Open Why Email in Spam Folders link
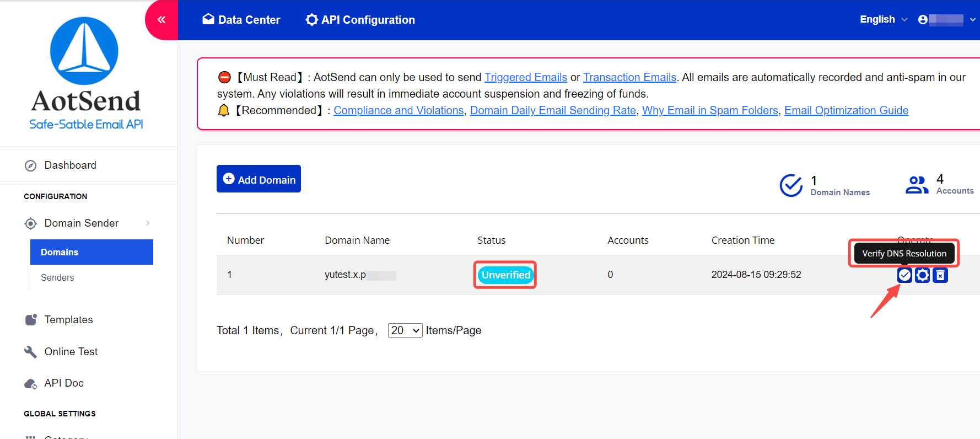Viewport: 980px width, 439px height. (x=710, y=110)
